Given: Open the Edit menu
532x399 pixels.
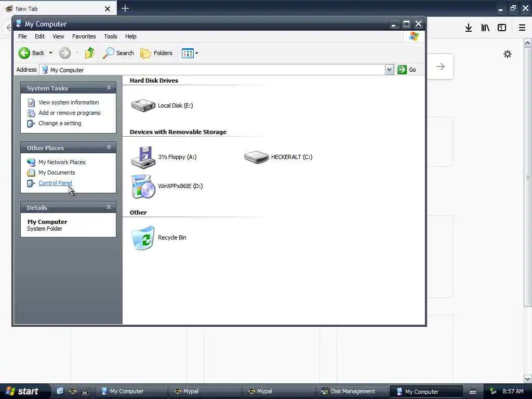Looking at the screenshot, I should [39, 36].
